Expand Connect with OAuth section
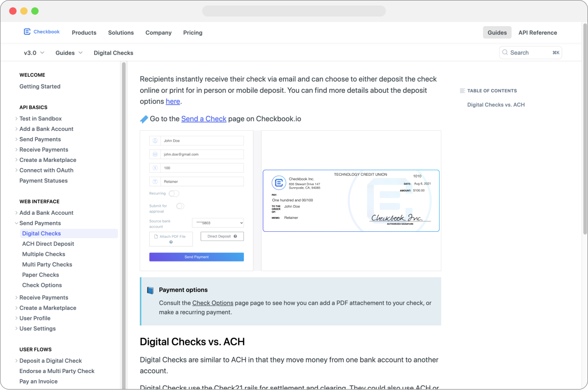 17,171
